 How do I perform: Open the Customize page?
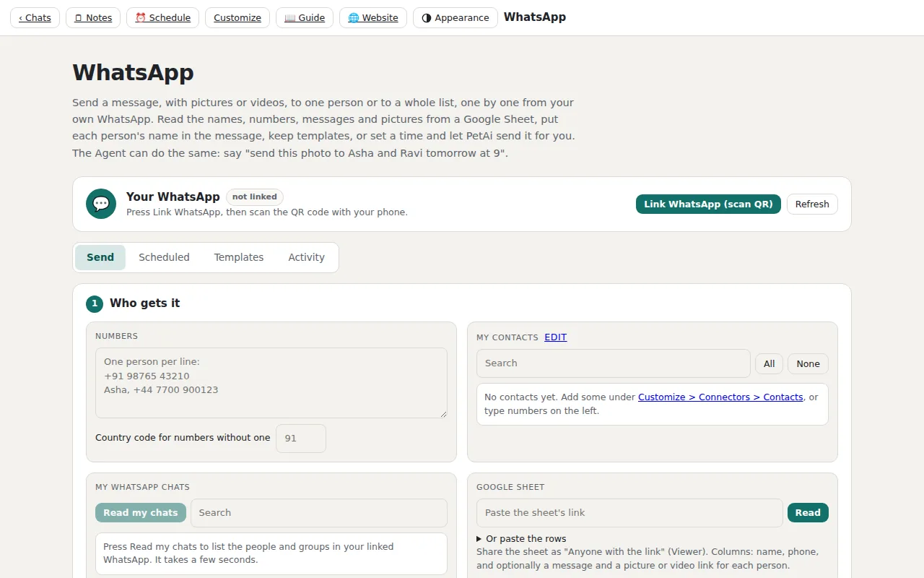coord(237,17)
